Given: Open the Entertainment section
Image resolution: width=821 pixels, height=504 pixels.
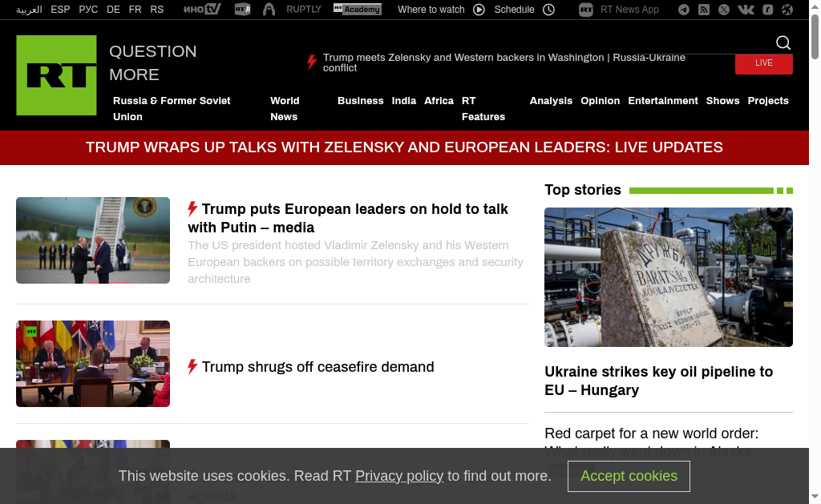Looking at the screenshot, I should click(x=663, y=100).
